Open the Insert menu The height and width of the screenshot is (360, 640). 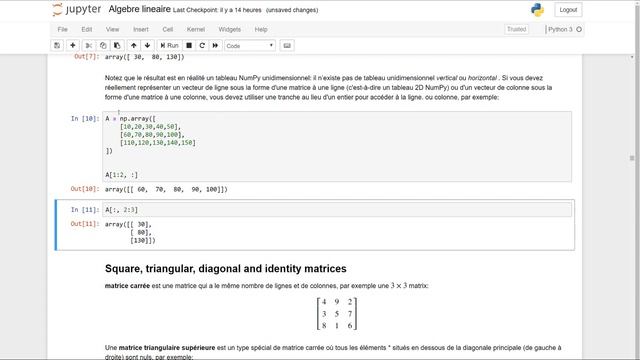(141, 29)
